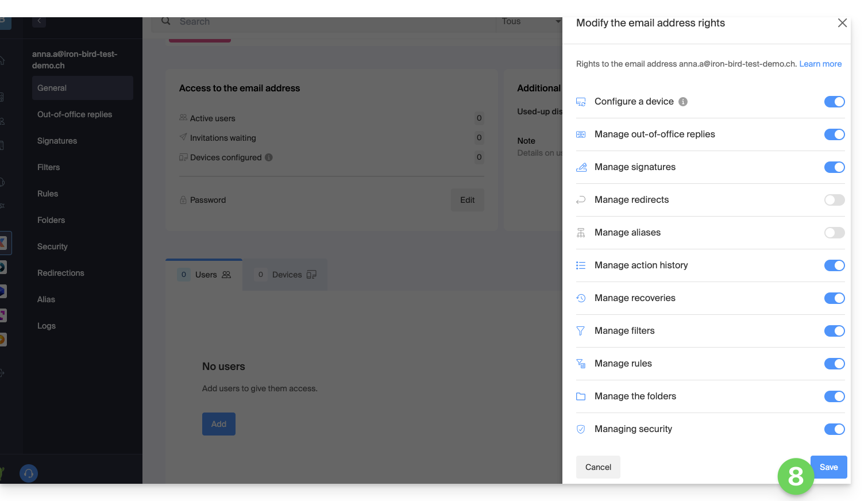Click the support headset icon at bottom left
Viewport: 868px width, 501px height.
point(29,473)
